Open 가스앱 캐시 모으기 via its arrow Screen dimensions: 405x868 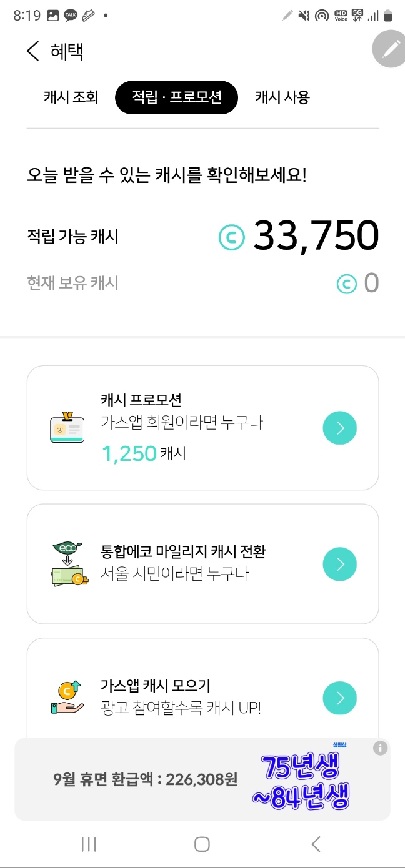(339, 698)
